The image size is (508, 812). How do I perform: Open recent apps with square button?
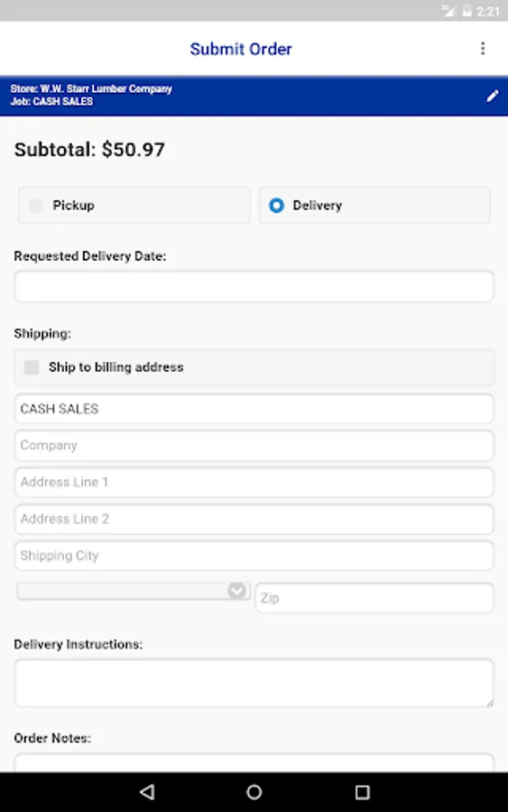click(x=362, y=792)
